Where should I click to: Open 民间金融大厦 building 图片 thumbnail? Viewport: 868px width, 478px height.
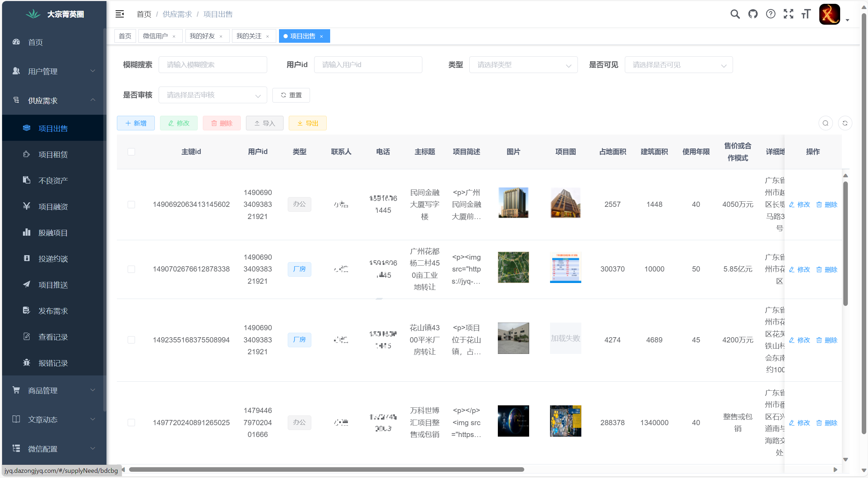(513, 203)
